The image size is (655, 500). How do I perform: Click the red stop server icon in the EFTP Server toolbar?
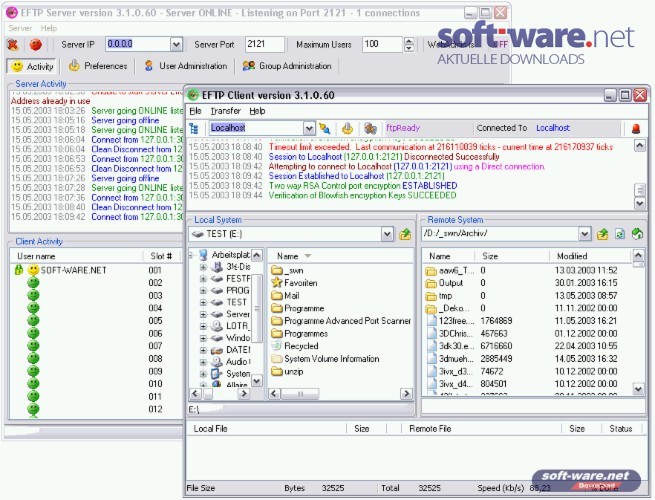[x=36, y=44]
